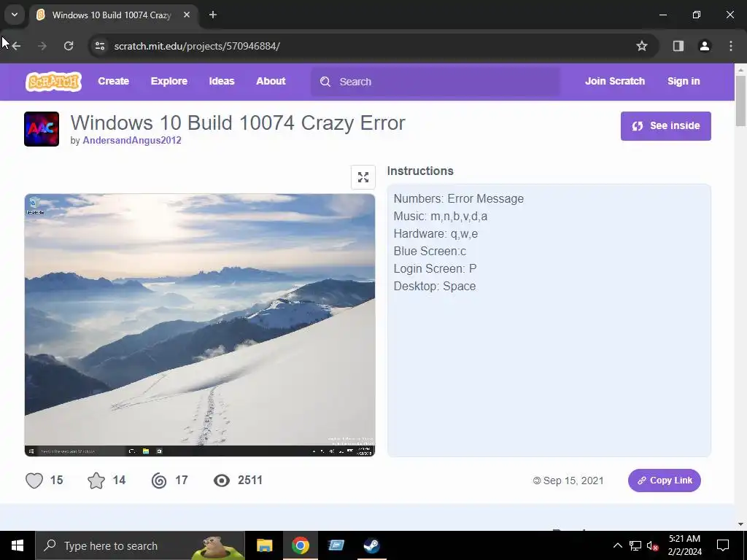Screen dimensions: 747x560
Task: Click scrollbar down arrow
Action: [740, 524]
